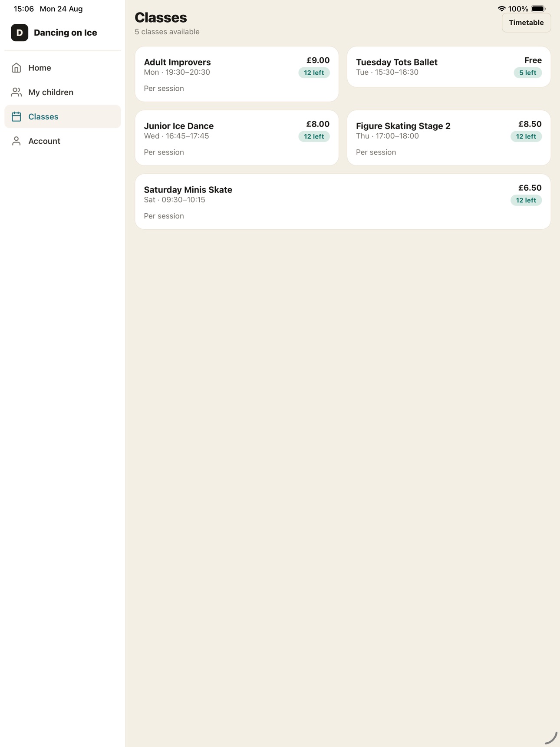This screenshot has width=560, height=747.
Task: Tap the battery indicator icon
Action: click(x=538, y=9)
